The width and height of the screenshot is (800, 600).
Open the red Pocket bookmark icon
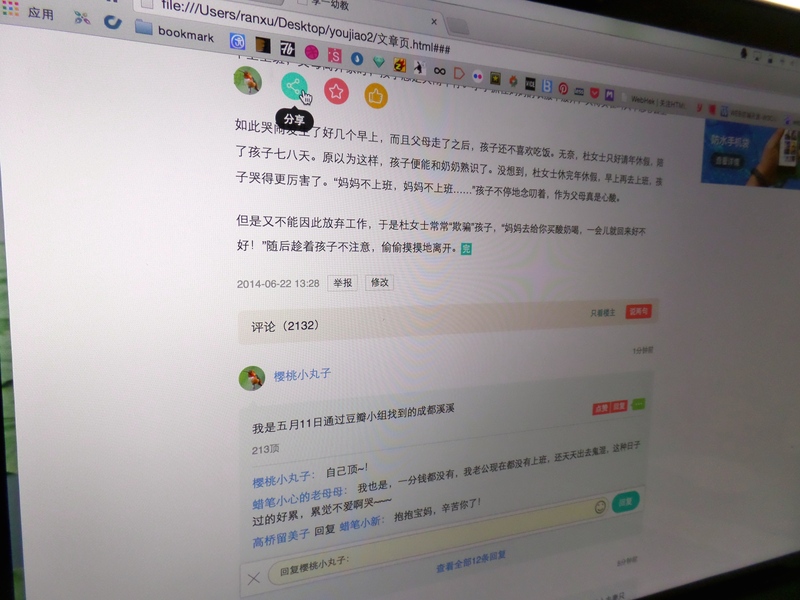tap(594, 93)
